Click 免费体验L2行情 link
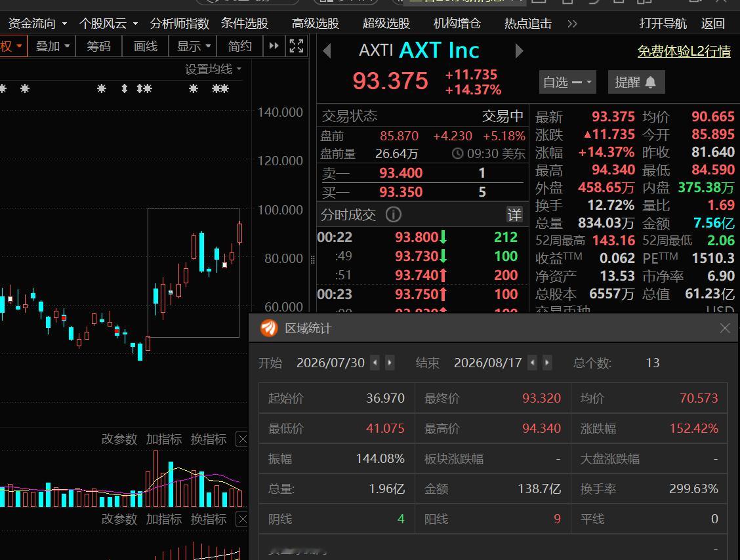 click(684, 51)
